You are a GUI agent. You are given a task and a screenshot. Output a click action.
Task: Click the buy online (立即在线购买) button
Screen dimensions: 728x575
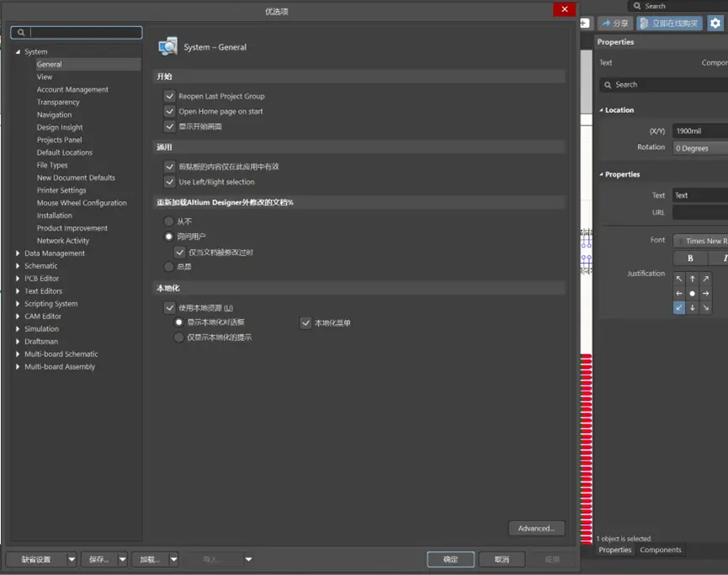click(x=669, y=24)
